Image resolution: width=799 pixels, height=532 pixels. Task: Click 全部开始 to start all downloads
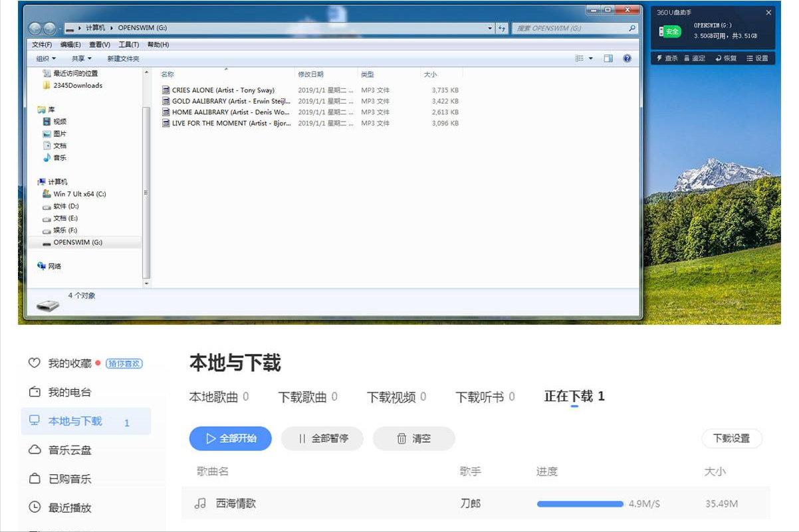click(x=230, y=438)
